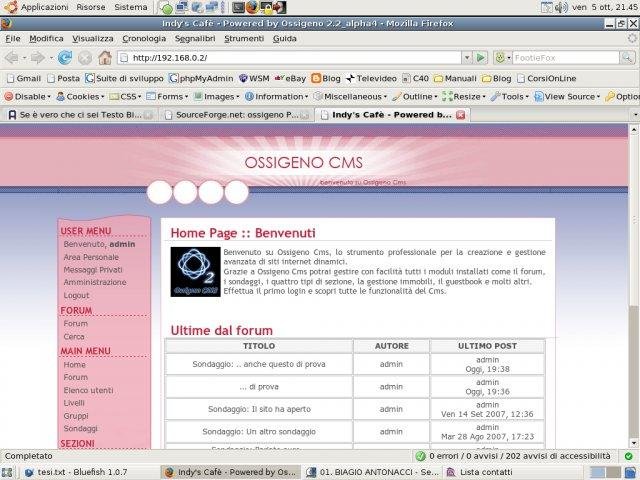Open the Segnalibri menu
The height and width of the screenshot is (480, 640).
tap(195, 39)
